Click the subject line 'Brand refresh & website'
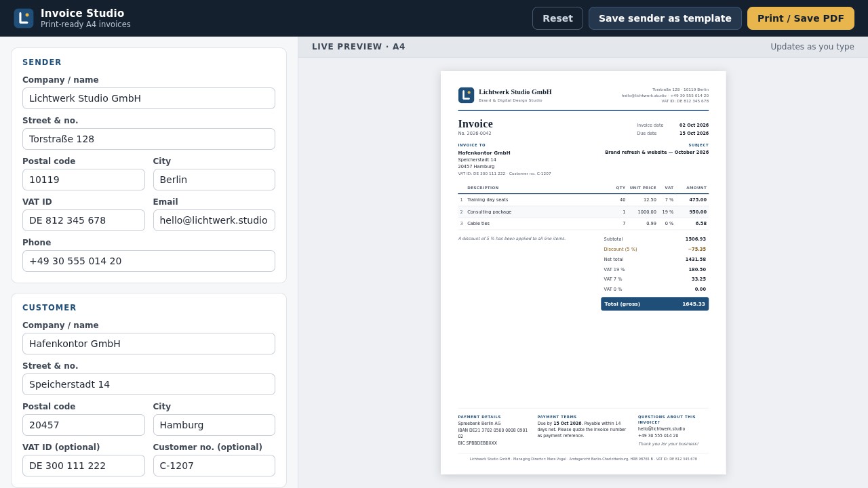This screenshot has height=488, width=868. [x=656, y=152]
